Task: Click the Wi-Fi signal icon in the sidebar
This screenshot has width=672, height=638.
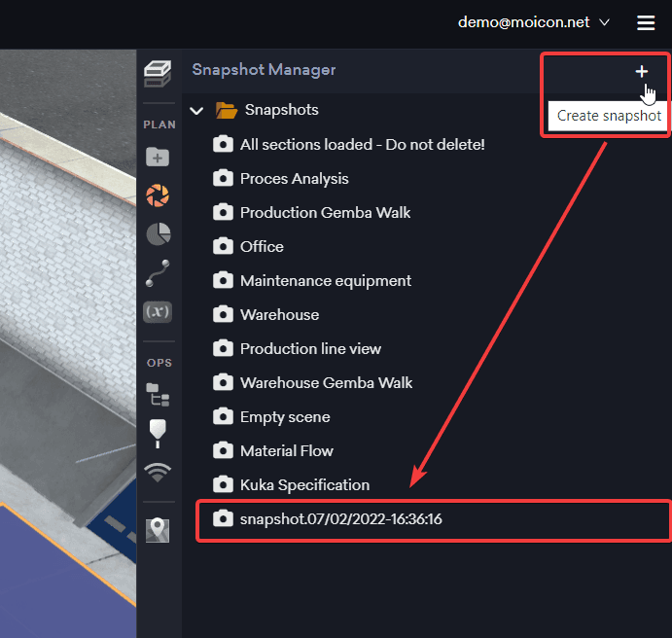Action: coord(158,473)
